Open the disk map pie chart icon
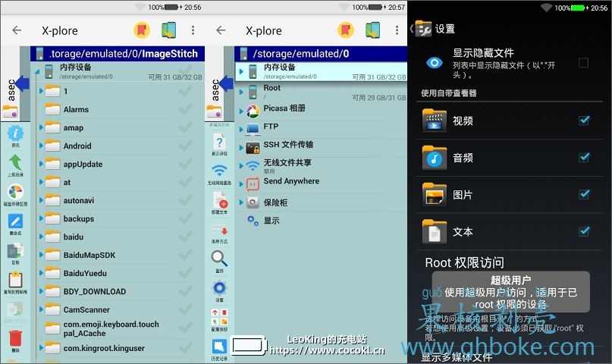 point(15,192)
